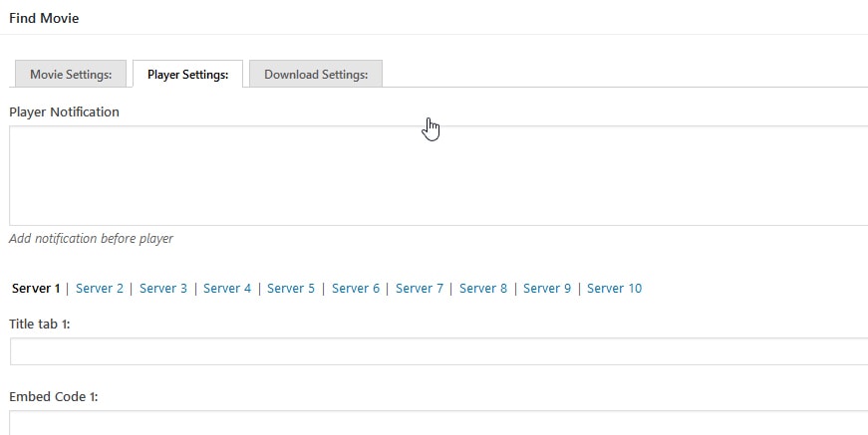Switch to the Movie Settings tab

[x=71, y=75]
